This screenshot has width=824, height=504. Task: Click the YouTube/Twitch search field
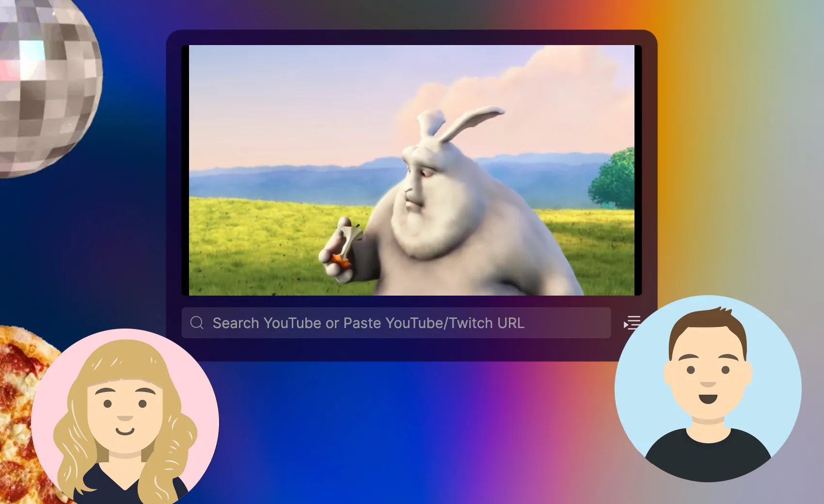pyautogui.click(x=396, y=323)
